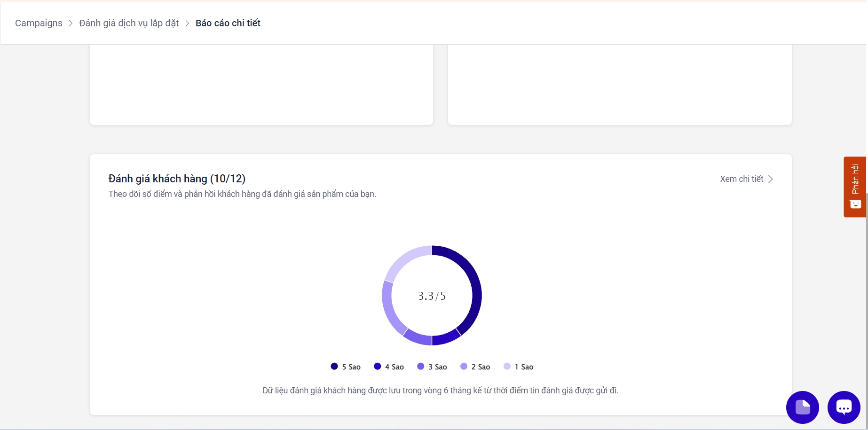Toggle the 4 Sao legend entry
This screenshot has height=430, width=868.
(389, 367)
